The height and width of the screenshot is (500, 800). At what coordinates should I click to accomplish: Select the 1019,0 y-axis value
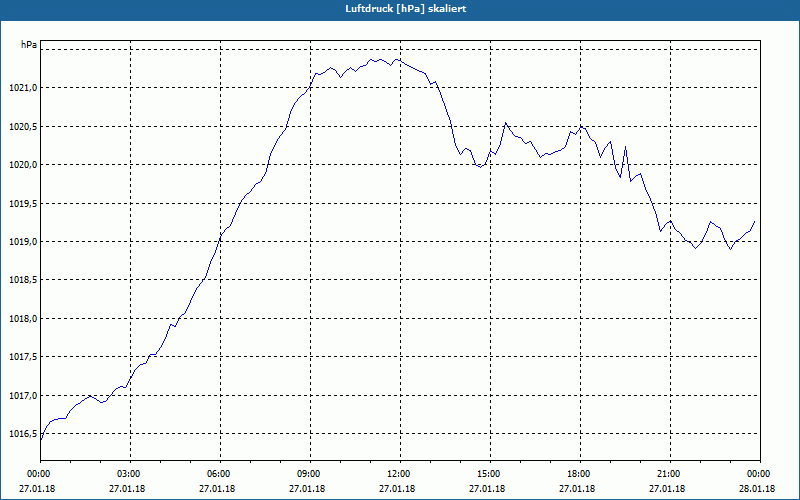pyautogui.click(x=23, y=242)
